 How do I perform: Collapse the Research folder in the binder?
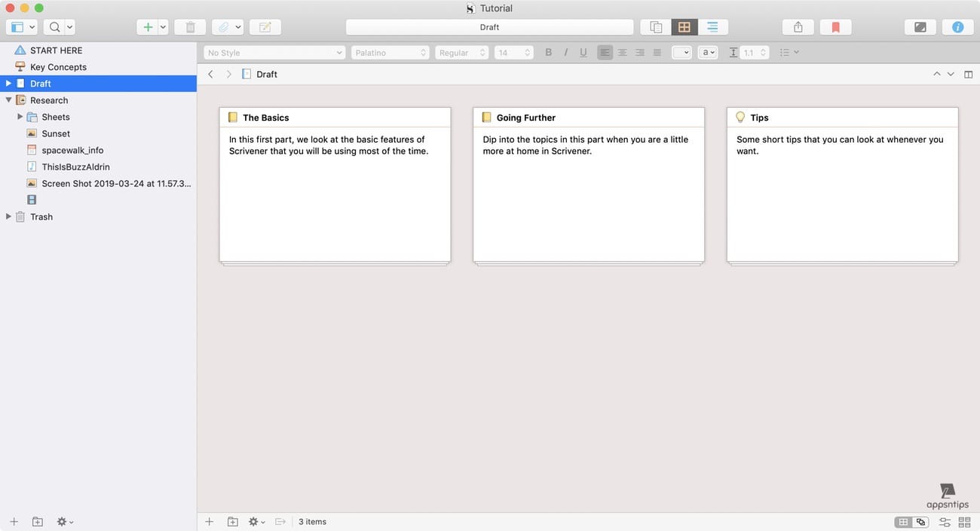coord(8,100)
